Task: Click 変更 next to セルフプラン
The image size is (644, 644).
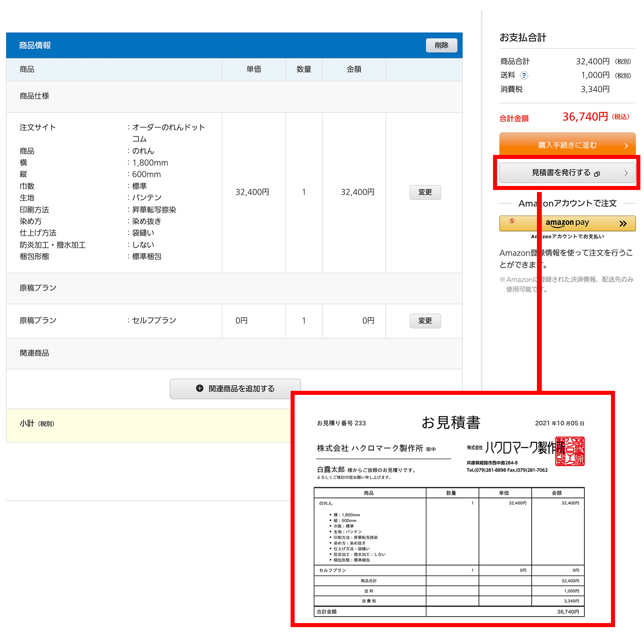Action: 425,321
